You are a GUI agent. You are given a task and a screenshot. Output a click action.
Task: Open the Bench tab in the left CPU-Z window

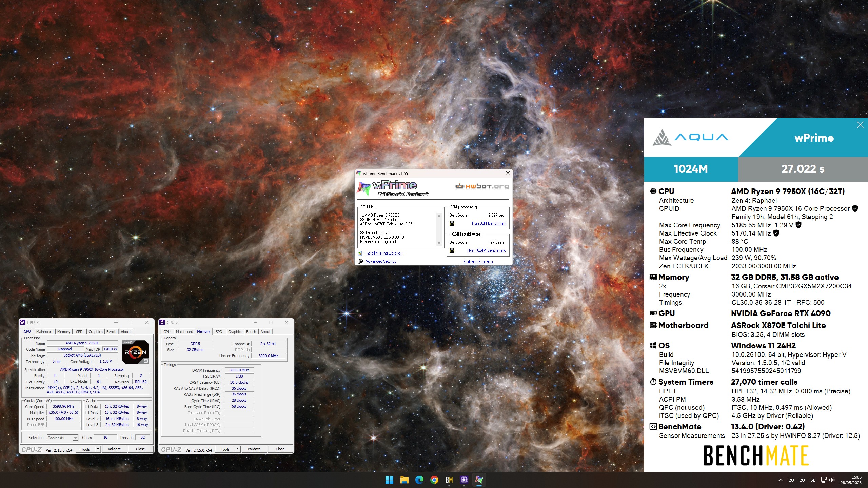click(111, 332)
